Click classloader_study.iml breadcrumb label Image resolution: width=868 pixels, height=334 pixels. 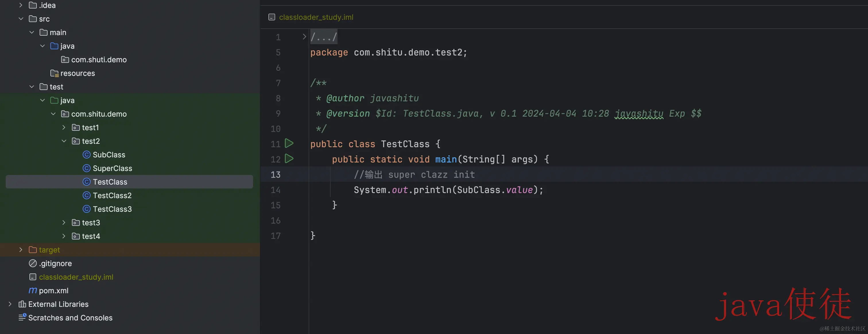(316, 17)
